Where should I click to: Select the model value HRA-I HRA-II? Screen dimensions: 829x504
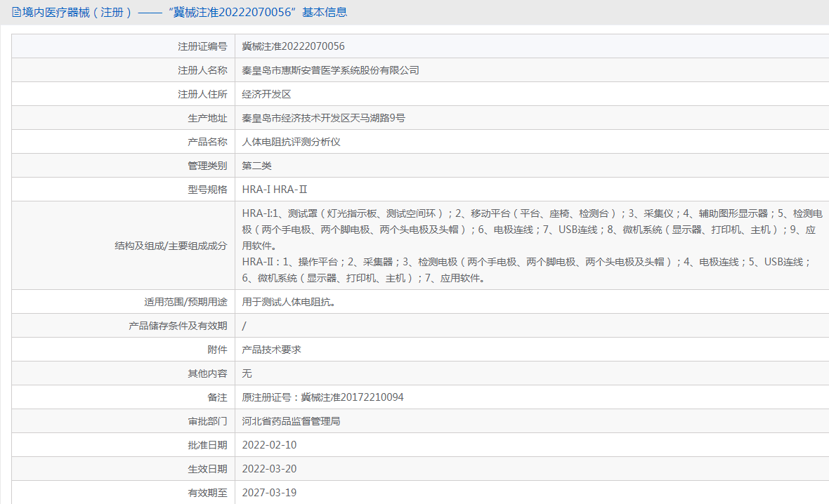click(x=275, y=189)
